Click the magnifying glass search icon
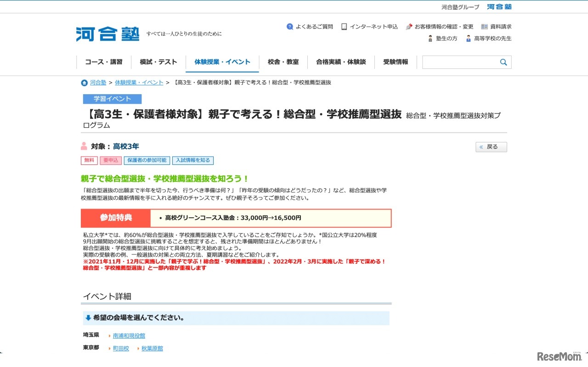The width and height of the screenshot is (588, 367). coord(503,62)
